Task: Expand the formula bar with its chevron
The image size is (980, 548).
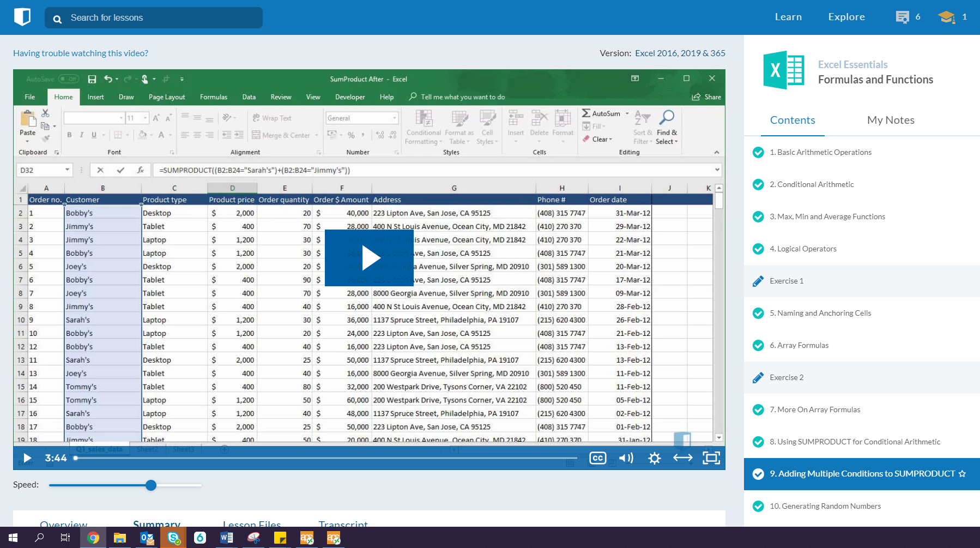Action: [x=717, y=170]
